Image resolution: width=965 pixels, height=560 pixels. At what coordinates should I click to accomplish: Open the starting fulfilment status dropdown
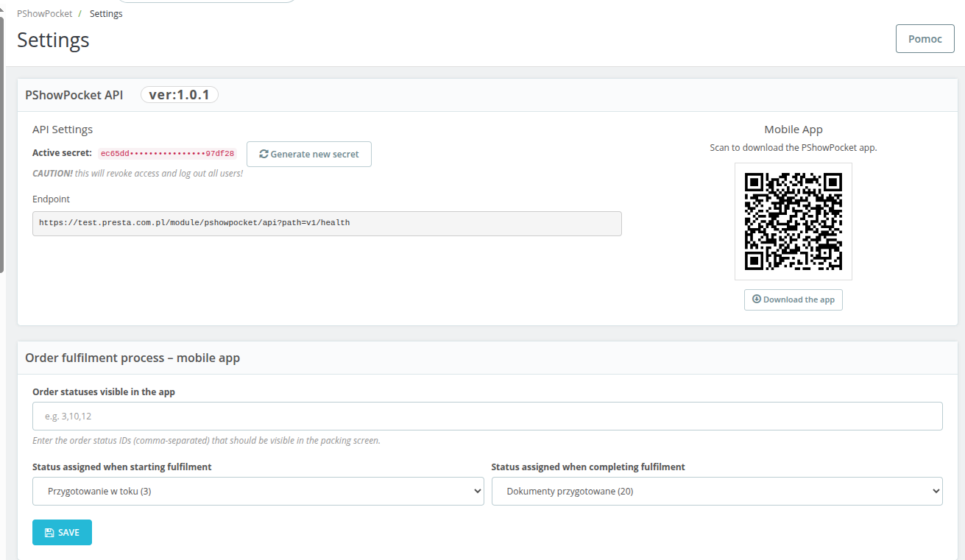pyautogui.click(x=258, y=492)
